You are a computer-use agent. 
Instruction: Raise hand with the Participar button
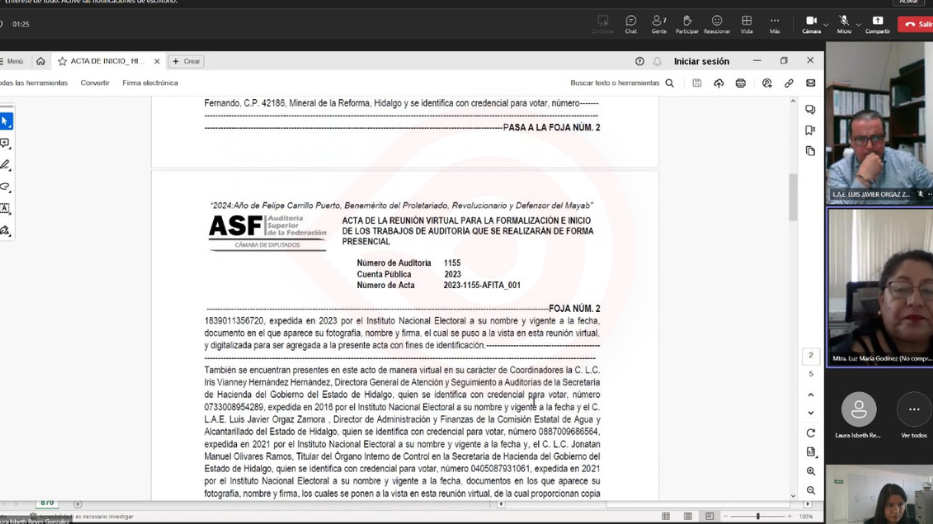687,23
